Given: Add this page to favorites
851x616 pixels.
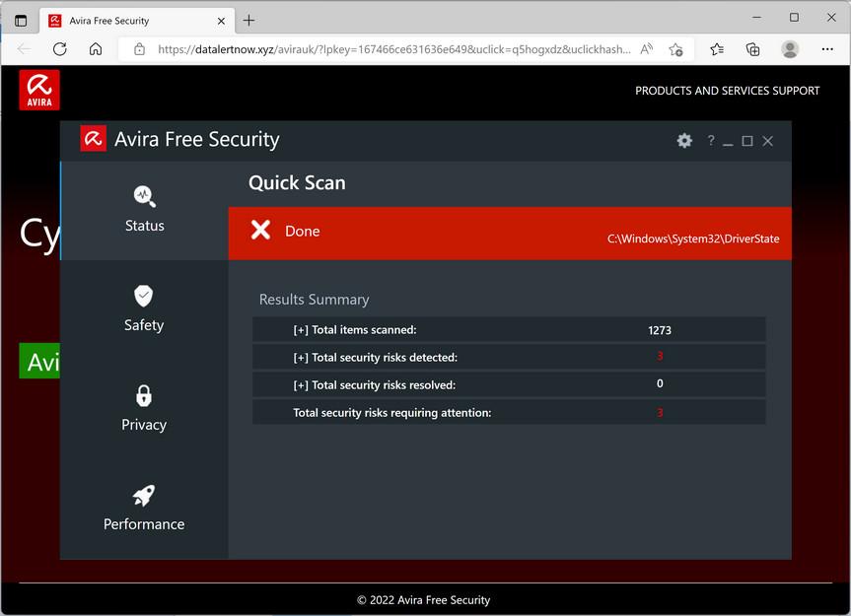Looking at the screenshot, I should [675, 49].
